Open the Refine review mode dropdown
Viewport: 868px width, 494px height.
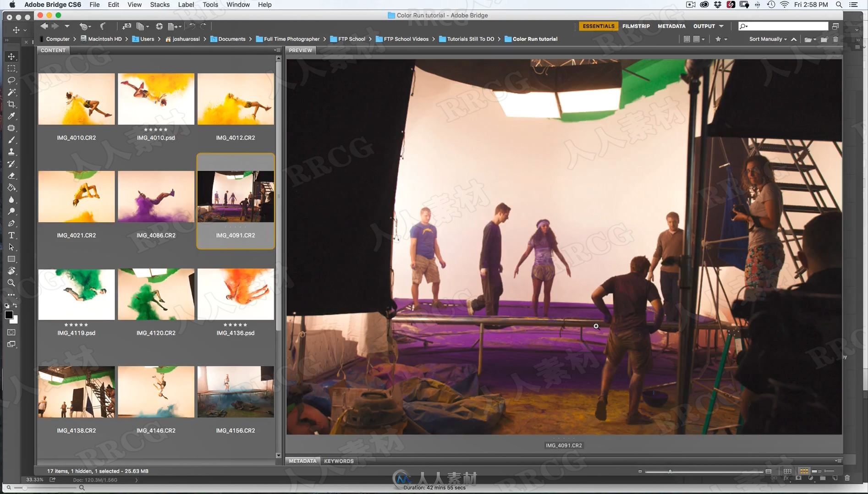[x=143, y=26]
